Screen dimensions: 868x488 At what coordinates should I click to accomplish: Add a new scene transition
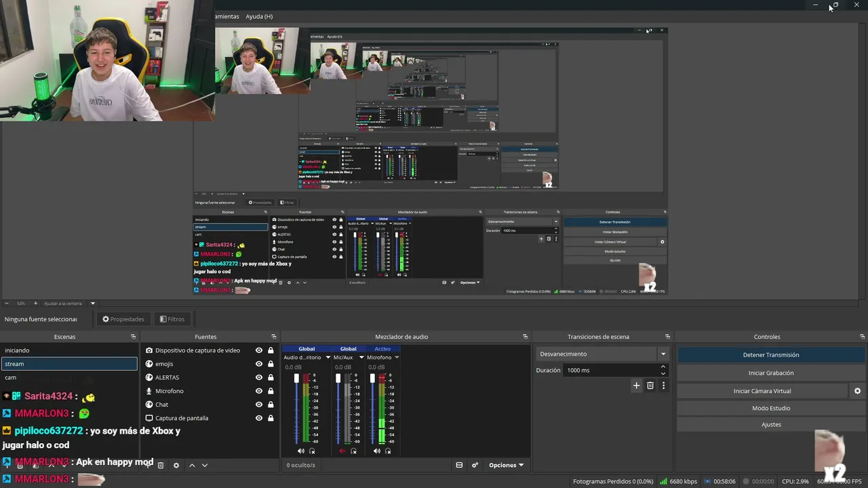636,386
